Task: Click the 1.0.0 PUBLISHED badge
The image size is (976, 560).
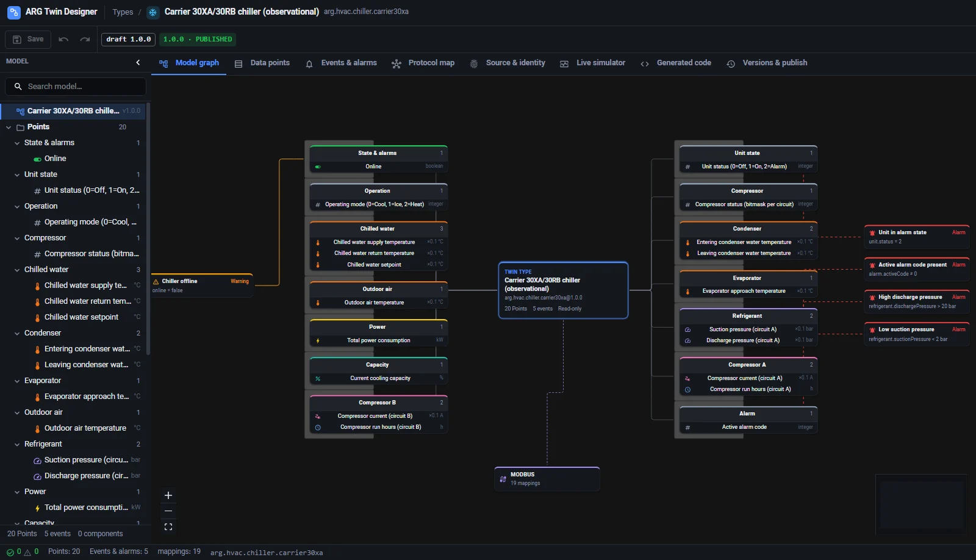Action: point(198,39)
